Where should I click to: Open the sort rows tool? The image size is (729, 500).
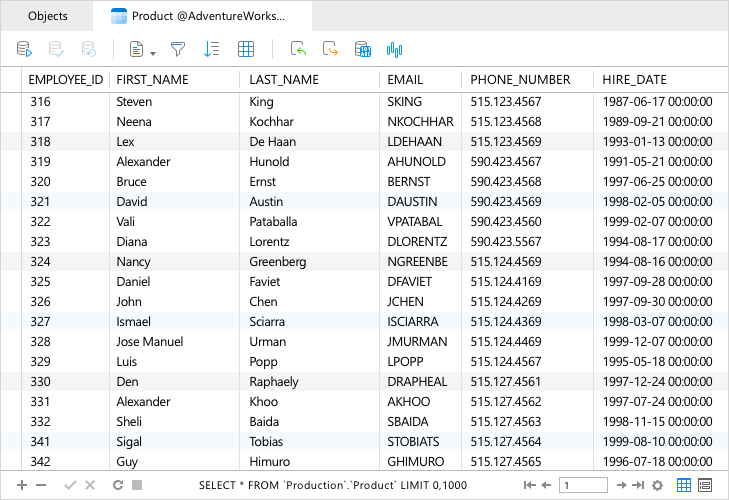212,49
